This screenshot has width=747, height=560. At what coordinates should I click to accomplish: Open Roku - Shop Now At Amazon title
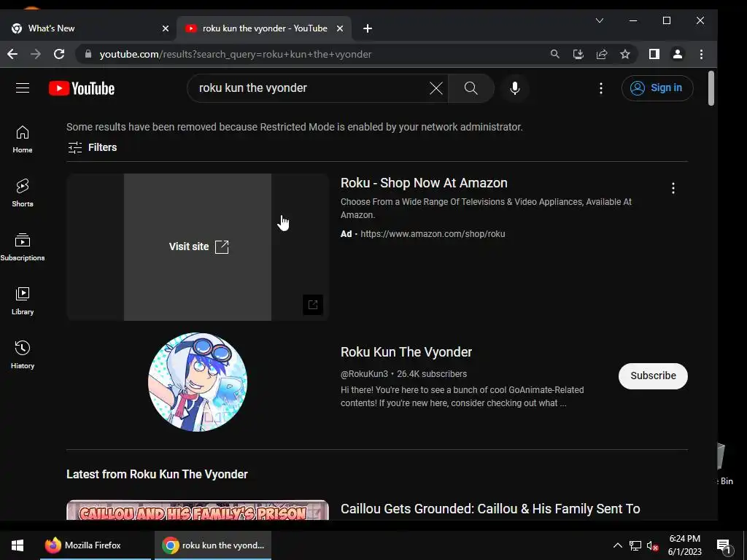click(424, 183)
